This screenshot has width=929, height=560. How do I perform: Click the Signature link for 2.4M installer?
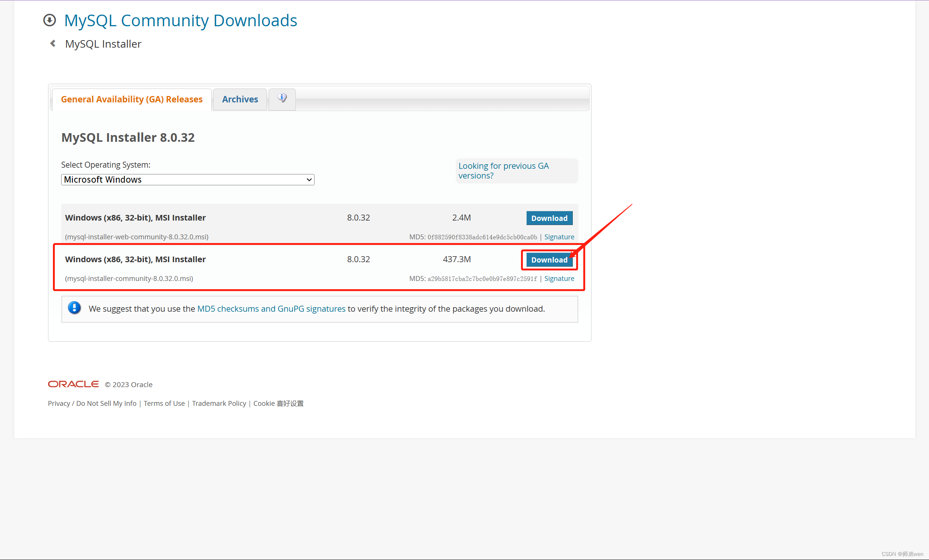click(559, 237)
